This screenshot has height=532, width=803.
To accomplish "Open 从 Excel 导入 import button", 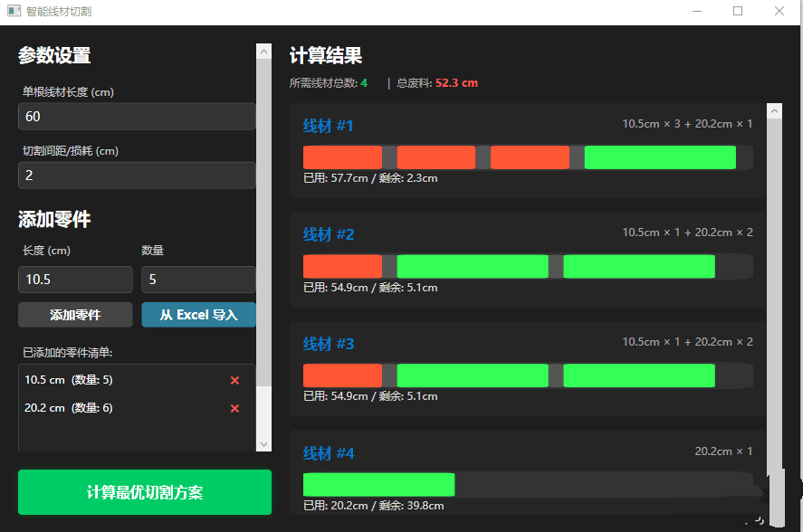I will tap(198, 315).
